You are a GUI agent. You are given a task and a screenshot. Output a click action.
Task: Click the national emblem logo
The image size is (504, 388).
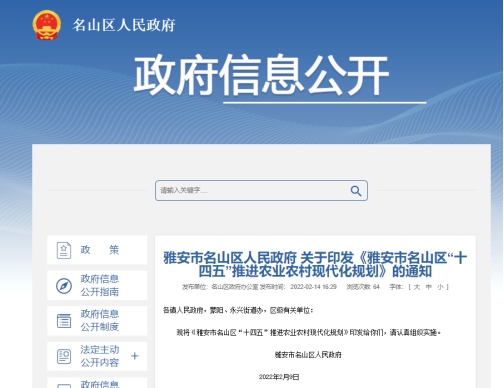pyautogui.click(x=47, y=25)
